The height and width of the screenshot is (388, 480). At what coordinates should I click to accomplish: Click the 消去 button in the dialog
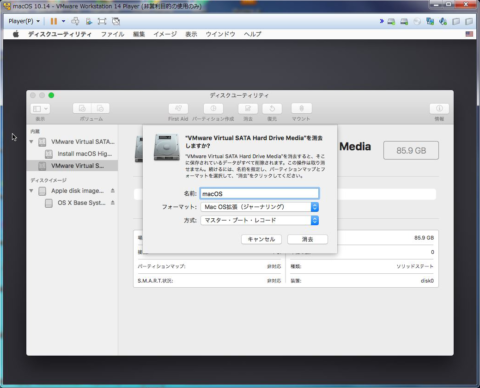click(x=307, y=239)
